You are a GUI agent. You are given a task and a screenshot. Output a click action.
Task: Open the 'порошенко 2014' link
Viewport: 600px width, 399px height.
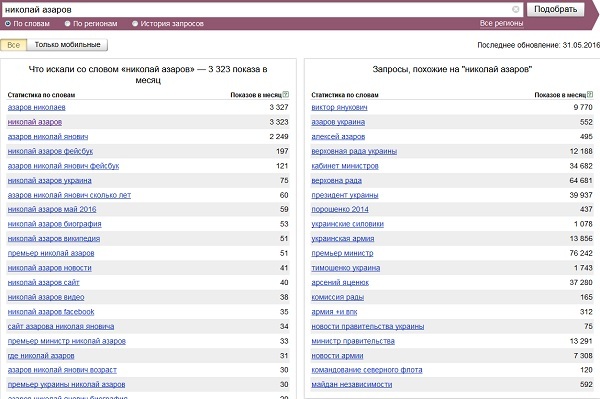pos(340,209)
